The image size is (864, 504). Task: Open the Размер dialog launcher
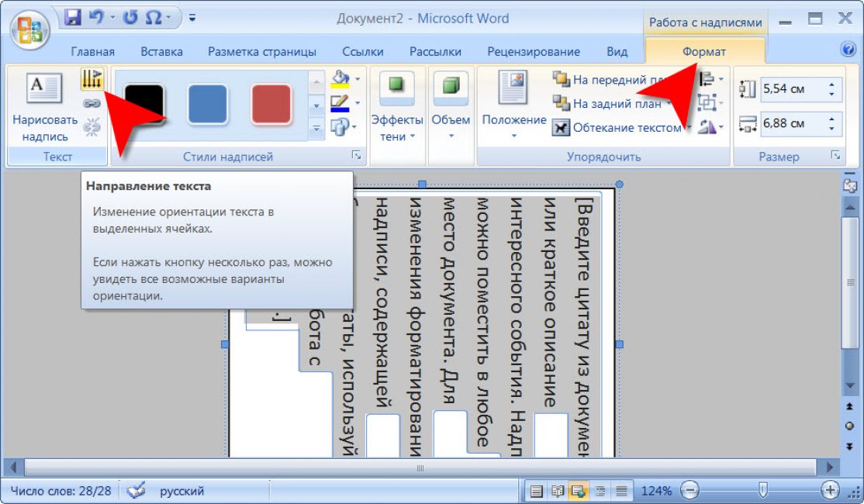tap(836, 156)
